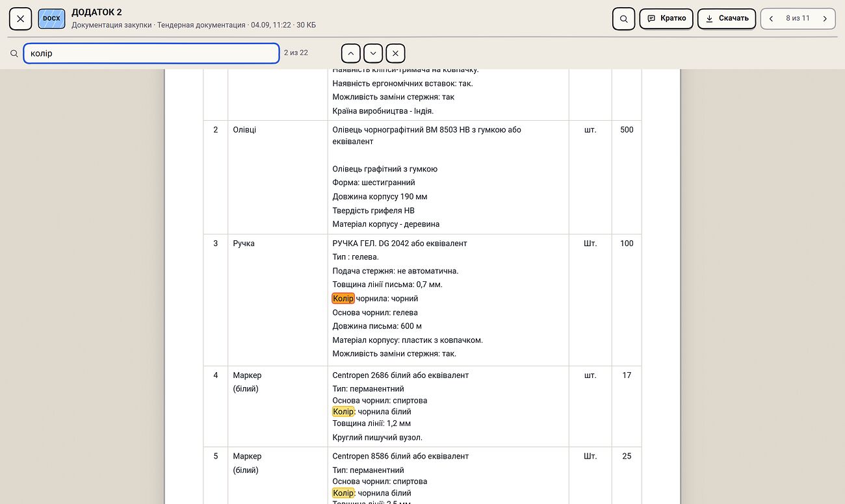Click the magnifier icon beside search field
Viewport: 845px width, 504px height.
[14, 54]
